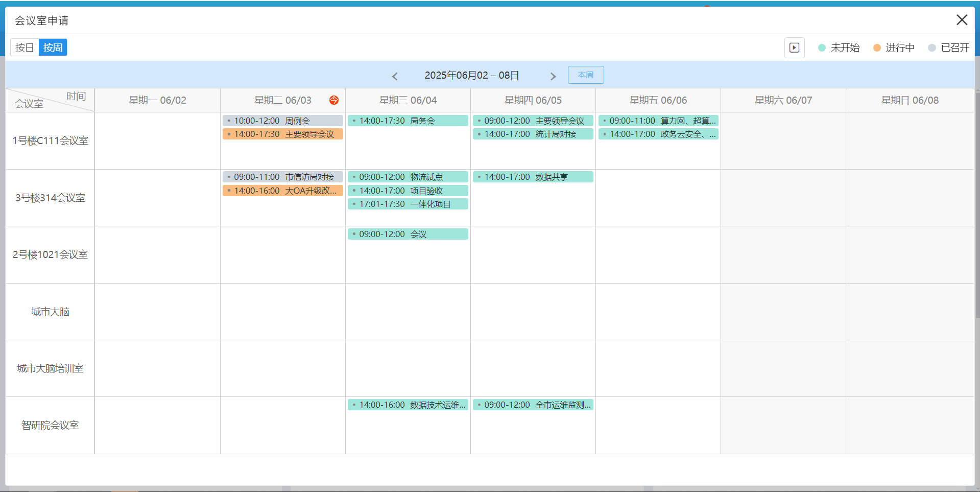Open Tuesday 14:00-17:30 主要领导会议 entry
Image resolution: width=980 pixels, height=492 pixels.
282,134
